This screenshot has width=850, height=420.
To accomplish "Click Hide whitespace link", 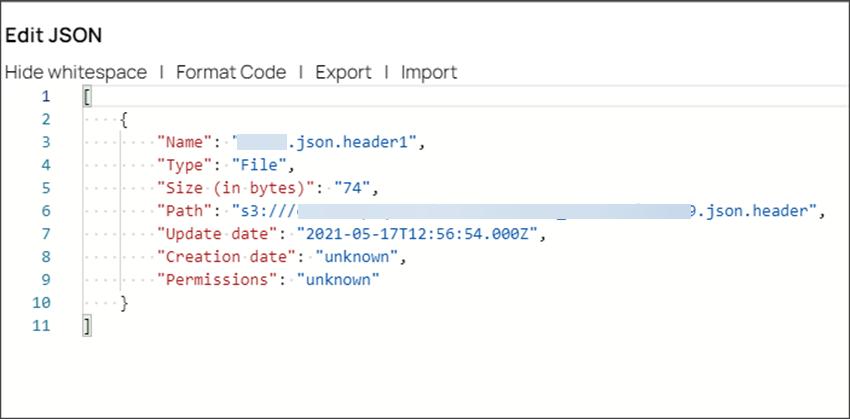I will 76,72.
